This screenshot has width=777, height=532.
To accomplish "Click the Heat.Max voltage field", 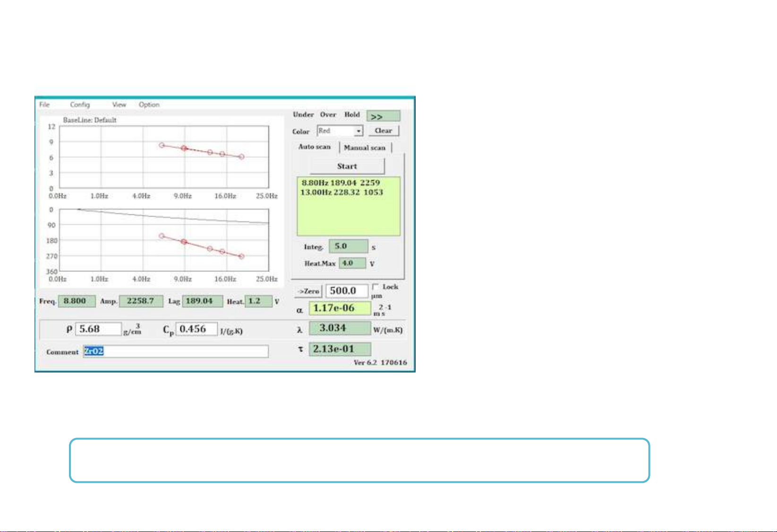I will [x=352, y=263].
